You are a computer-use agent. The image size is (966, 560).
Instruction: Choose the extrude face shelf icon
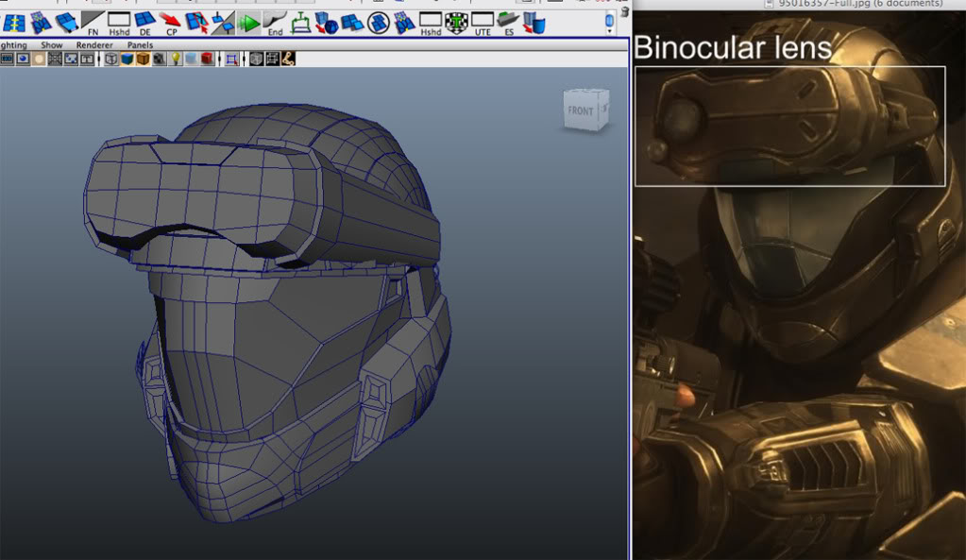[66, 23]
